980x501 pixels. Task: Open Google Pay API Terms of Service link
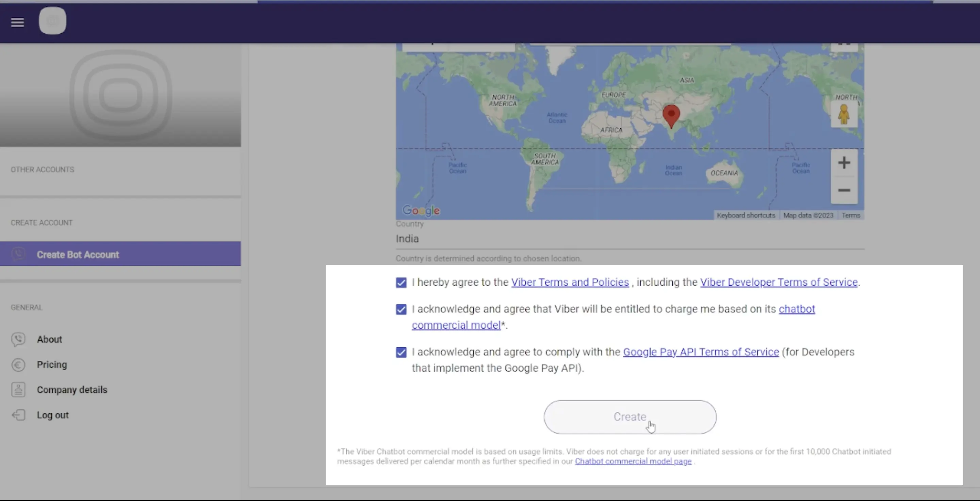tap(701, 352)
